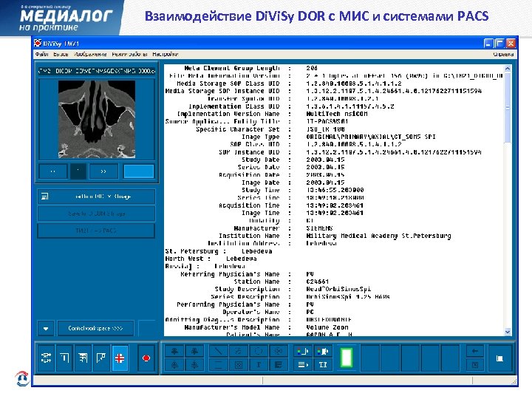Click the striped corner bracket icon
Screen dimensions: 532x399
click(83, 358)
